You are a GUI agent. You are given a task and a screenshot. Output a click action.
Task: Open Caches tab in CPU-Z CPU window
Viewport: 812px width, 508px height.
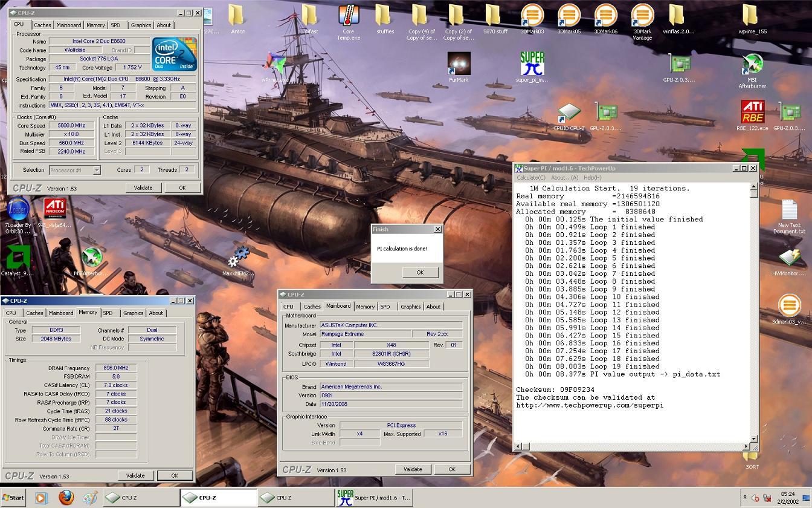(42, 25)
